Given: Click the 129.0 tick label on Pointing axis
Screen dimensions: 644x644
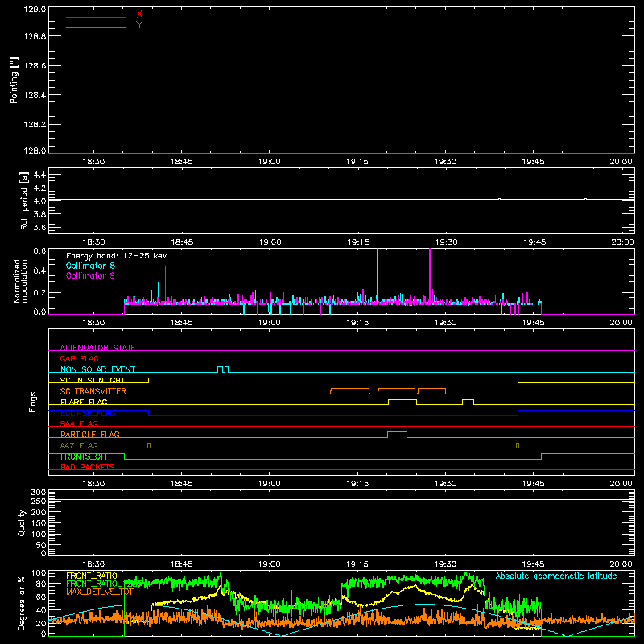Looking at the screenshot, I should (35, 9).
